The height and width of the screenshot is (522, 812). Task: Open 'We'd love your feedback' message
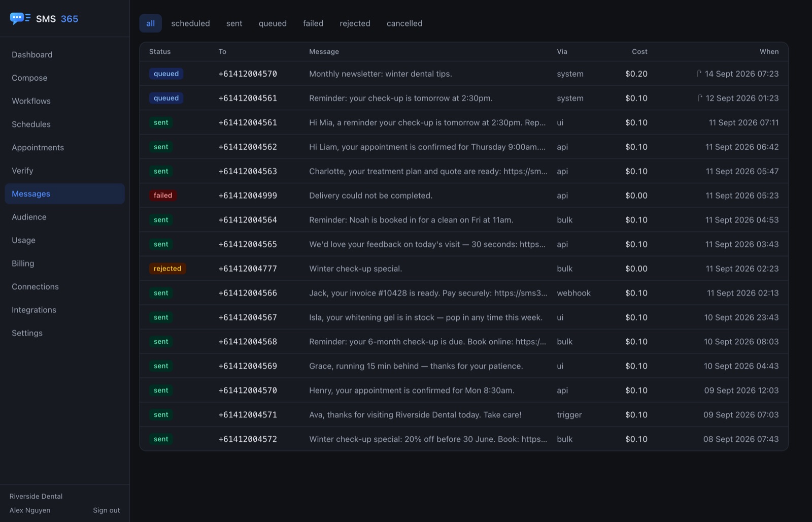[x=427, y=244]
